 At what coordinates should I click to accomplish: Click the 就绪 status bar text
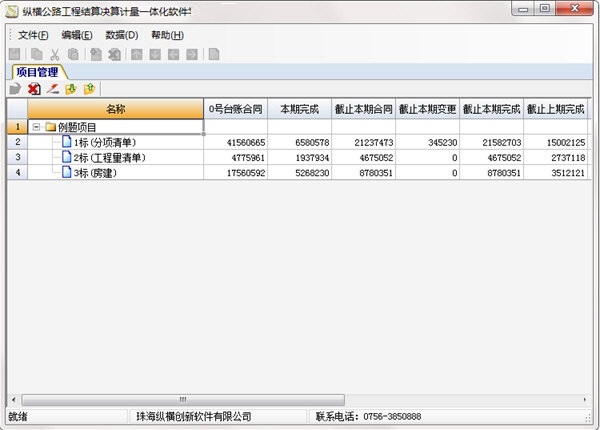18,417
